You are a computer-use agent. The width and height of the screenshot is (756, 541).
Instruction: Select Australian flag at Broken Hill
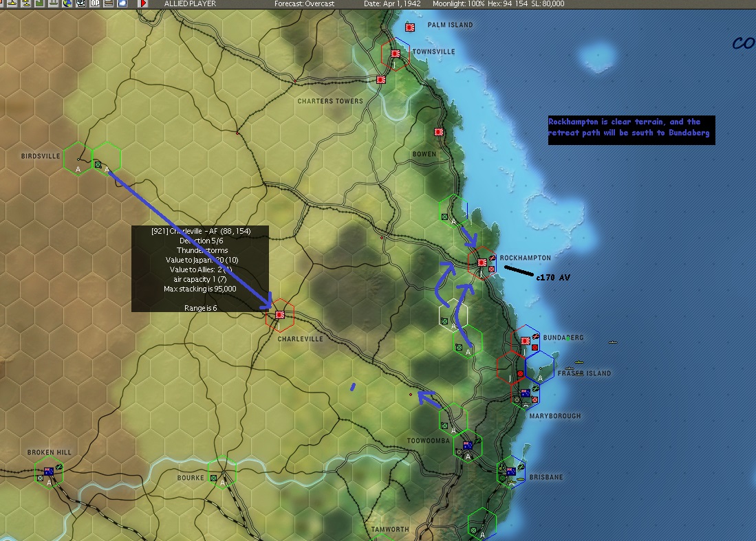point(49,471)
